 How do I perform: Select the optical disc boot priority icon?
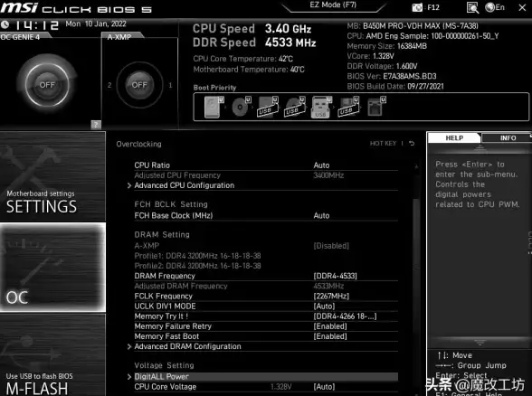click(x=242, y=107)
